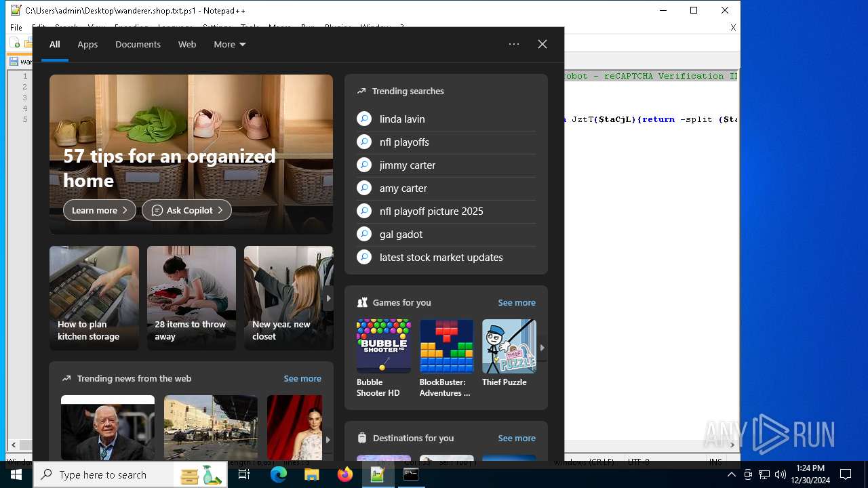
Task: Open Bubble Shooter HD game
Action: pos(384,358)
